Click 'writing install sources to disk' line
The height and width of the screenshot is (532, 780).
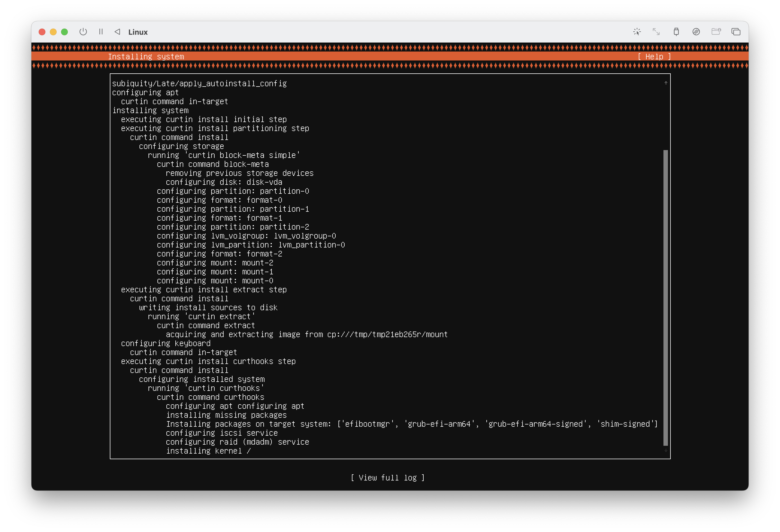point(208,308)
